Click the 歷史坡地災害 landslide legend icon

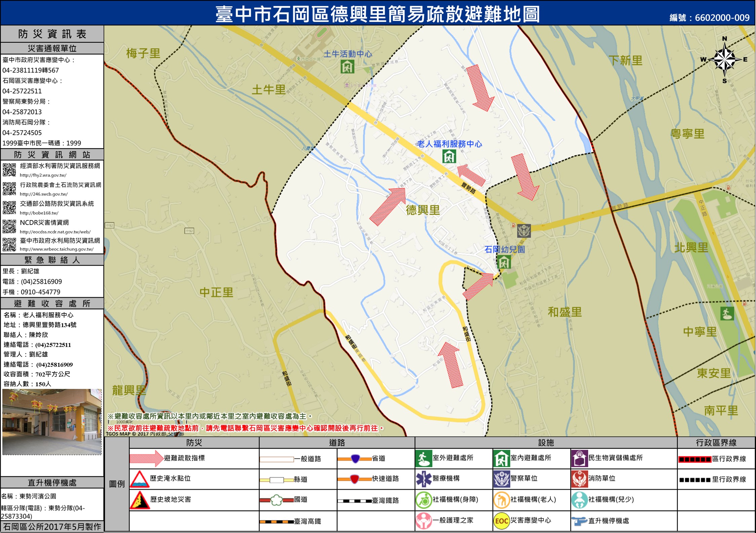[140, 500]
